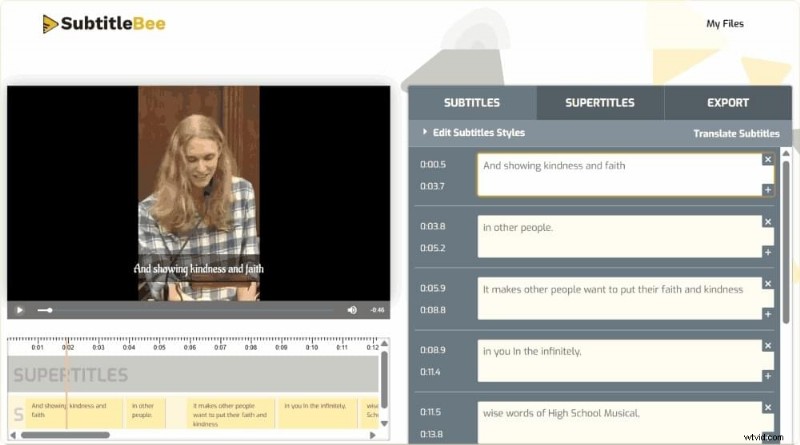
Task: Remove the "in other people." subtitle
Action: pyautogui.click(x=768, y=222)
